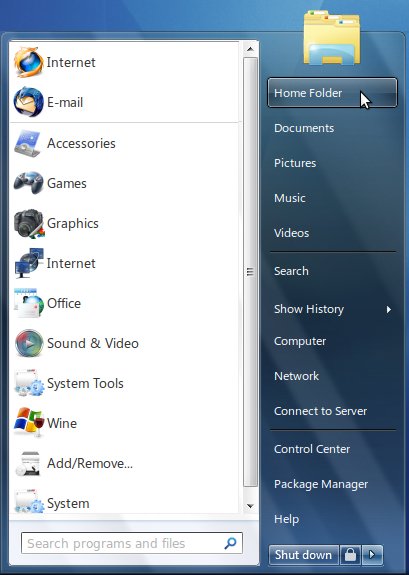Open the shutdown options arrow
The height and width of the screenshot is (575, 409).
pos(372,555)
